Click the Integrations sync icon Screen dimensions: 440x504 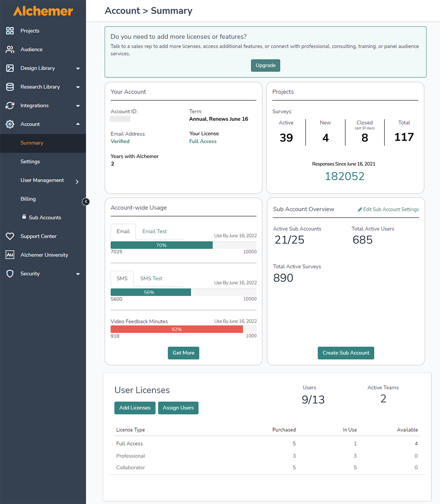coord(10,105)
